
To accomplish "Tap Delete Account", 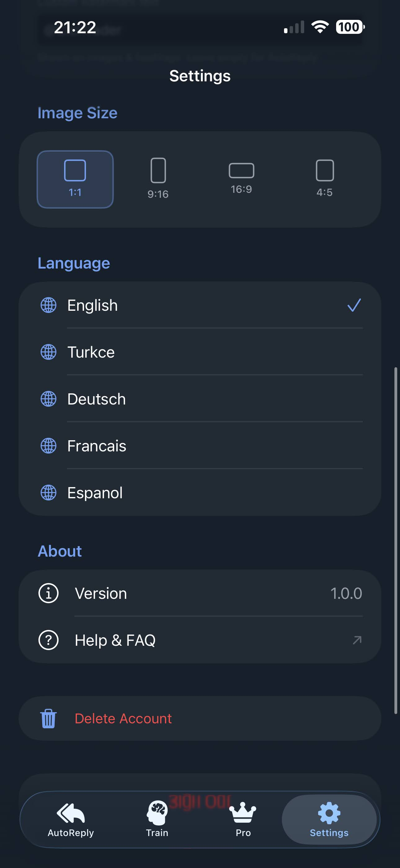I will click(123, 718).
